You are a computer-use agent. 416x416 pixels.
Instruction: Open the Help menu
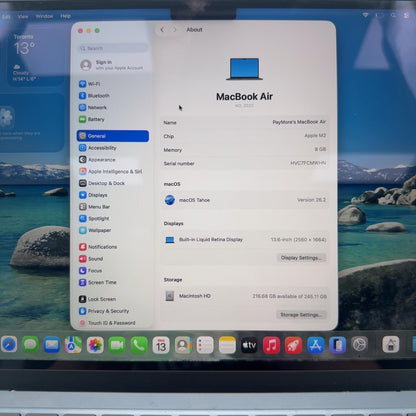66,16
